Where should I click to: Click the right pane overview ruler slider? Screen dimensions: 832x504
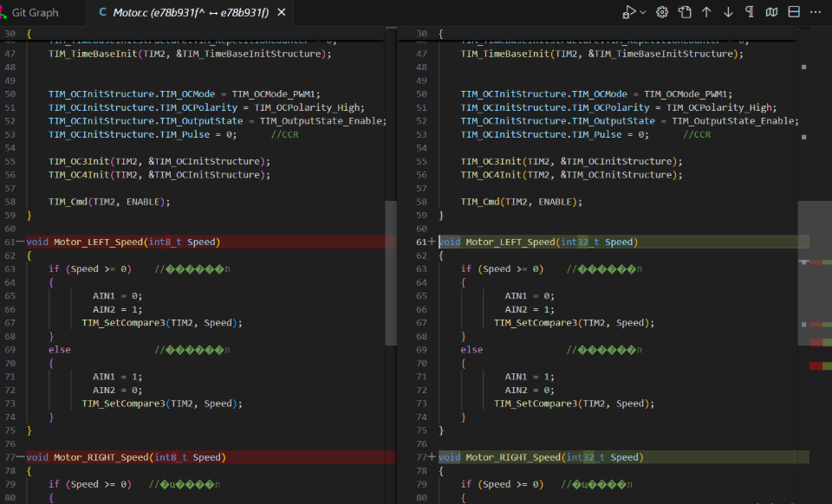tap(815, 273)
